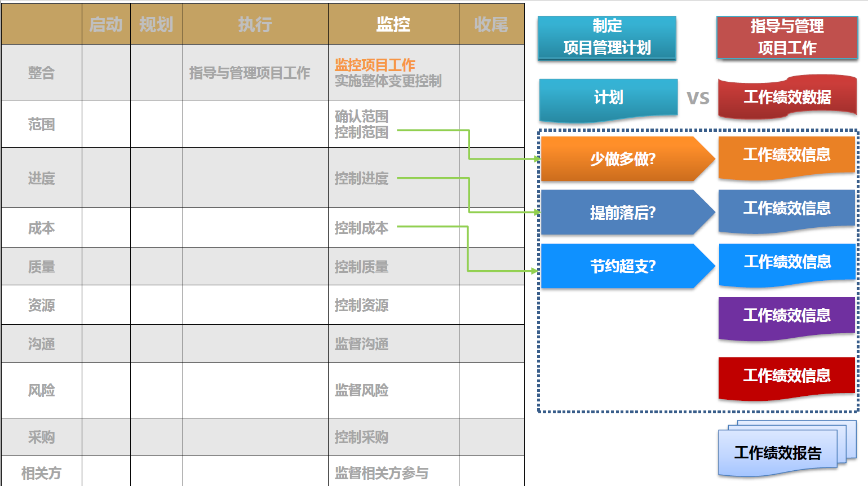Click the 成本 row label
Viewport: 868px width, 486px height.
(42, 228)
